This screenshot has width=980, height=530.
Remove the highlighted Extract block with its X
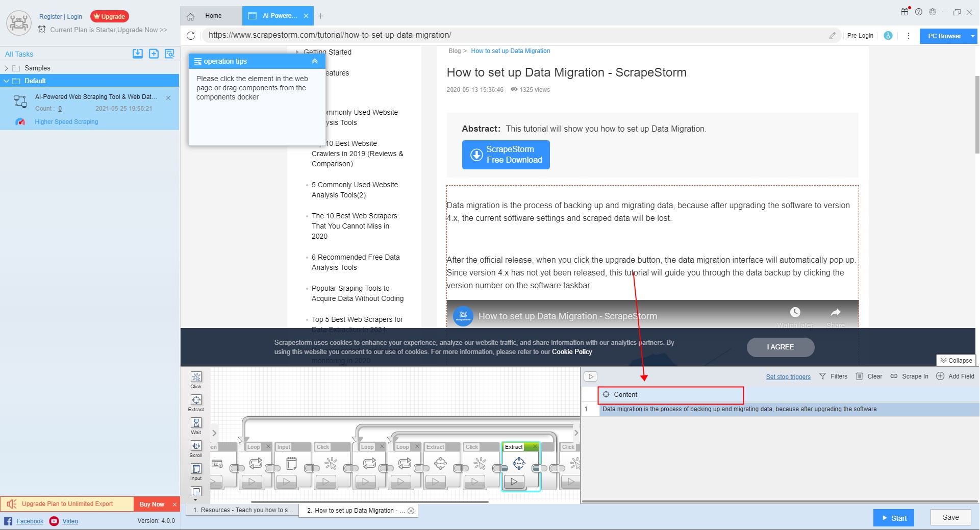pyautogui.click(x=535, y=446)
